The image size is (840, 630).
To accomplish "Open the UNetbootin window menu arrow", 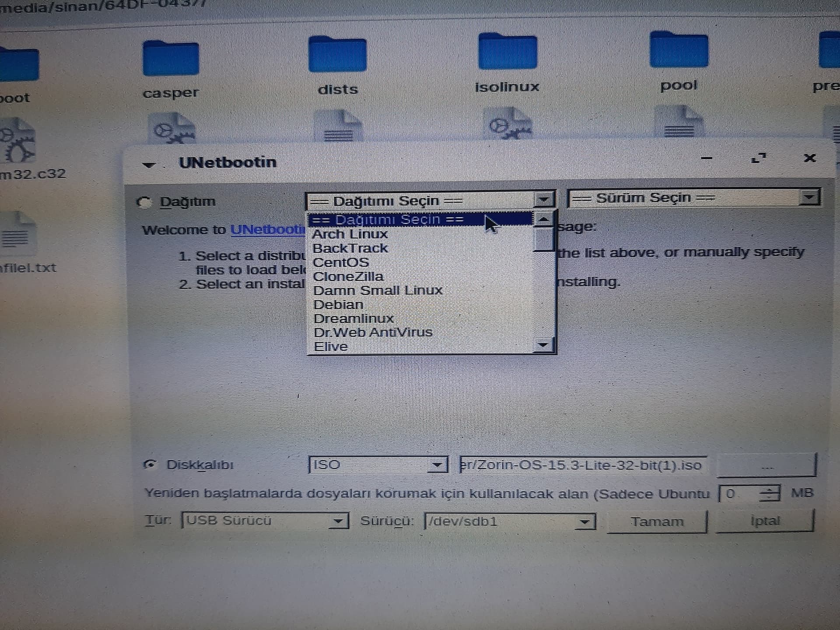I will [x=149, y=165].
